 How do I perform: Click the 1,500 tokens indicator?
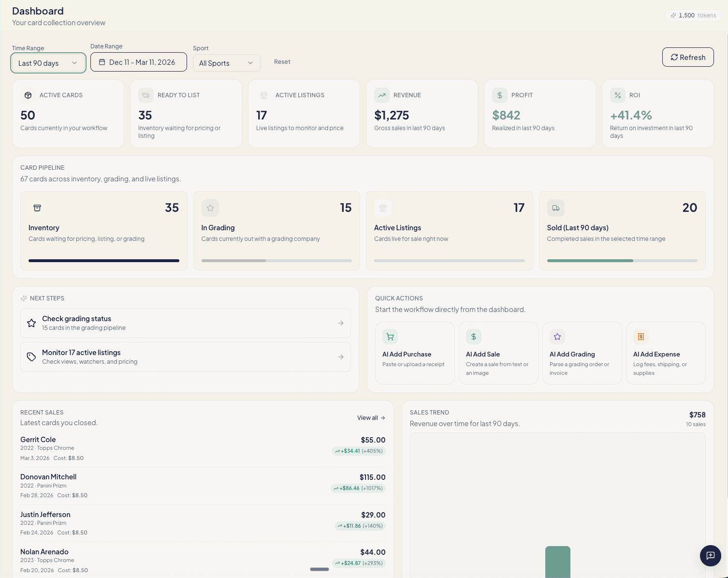tap(693, 15)
